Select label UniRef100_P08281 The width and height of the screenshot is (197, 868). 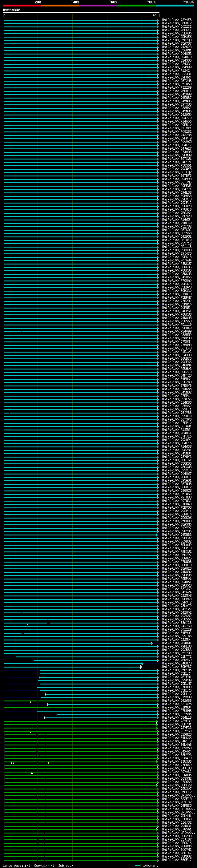(x=177, y=450)
